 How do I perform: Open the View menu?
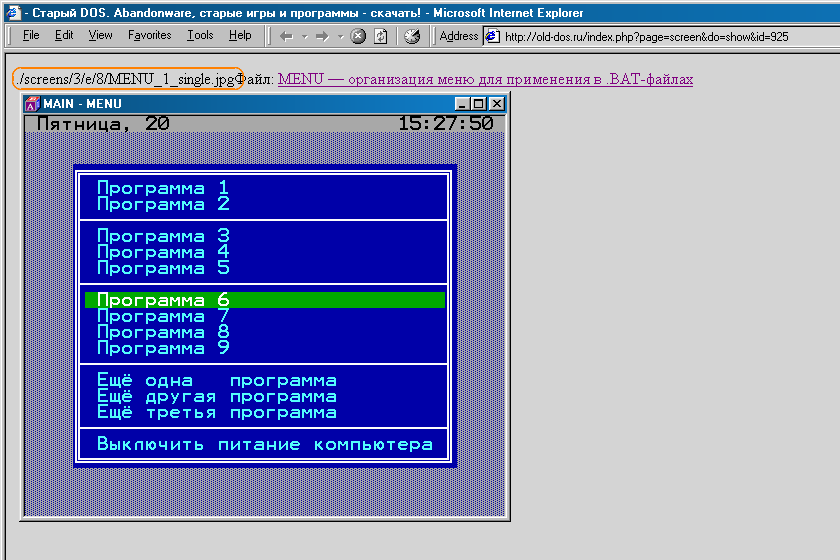pyautogui.click(x=100, y=35)
